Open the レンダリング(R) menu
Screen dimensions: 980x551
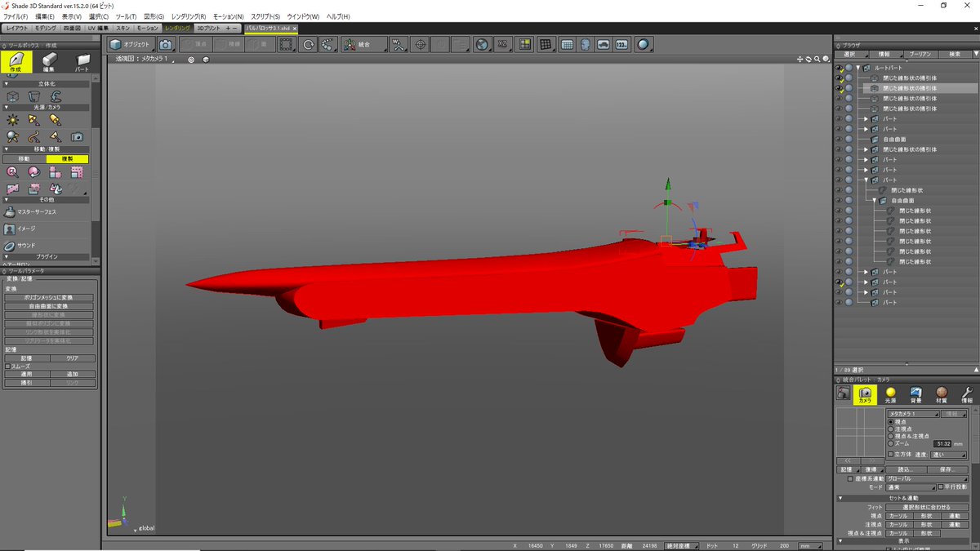pos(189,16)
